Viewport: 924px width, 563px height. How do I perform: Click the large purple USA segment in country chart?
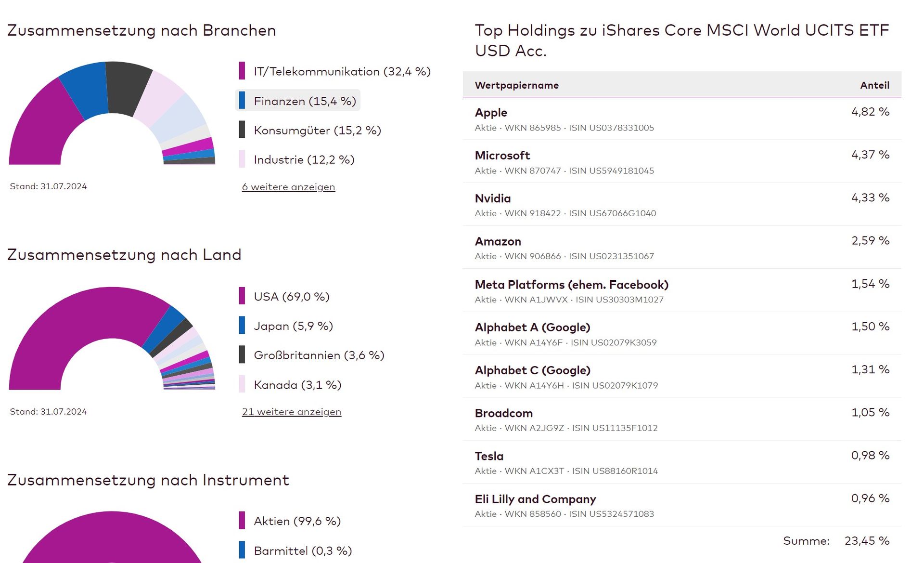(72, 327)
